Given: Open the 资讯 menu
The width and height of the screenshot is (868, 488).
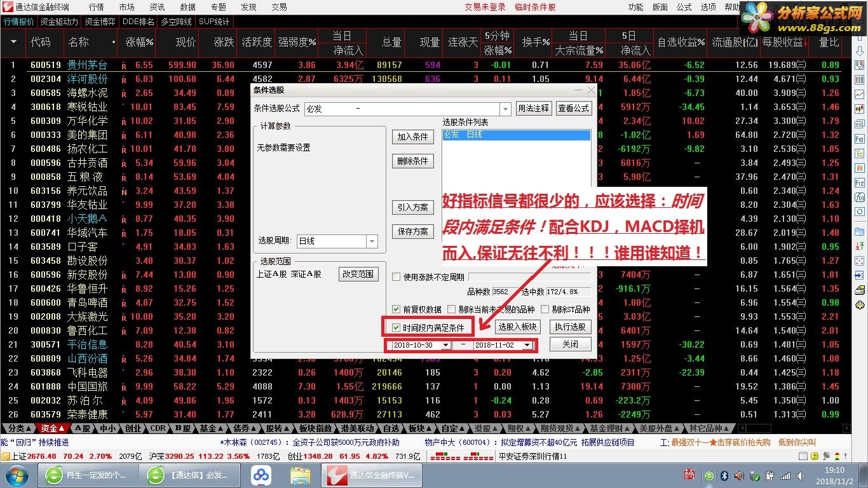Looking at the screenshot, I should (x=157, y=7).
